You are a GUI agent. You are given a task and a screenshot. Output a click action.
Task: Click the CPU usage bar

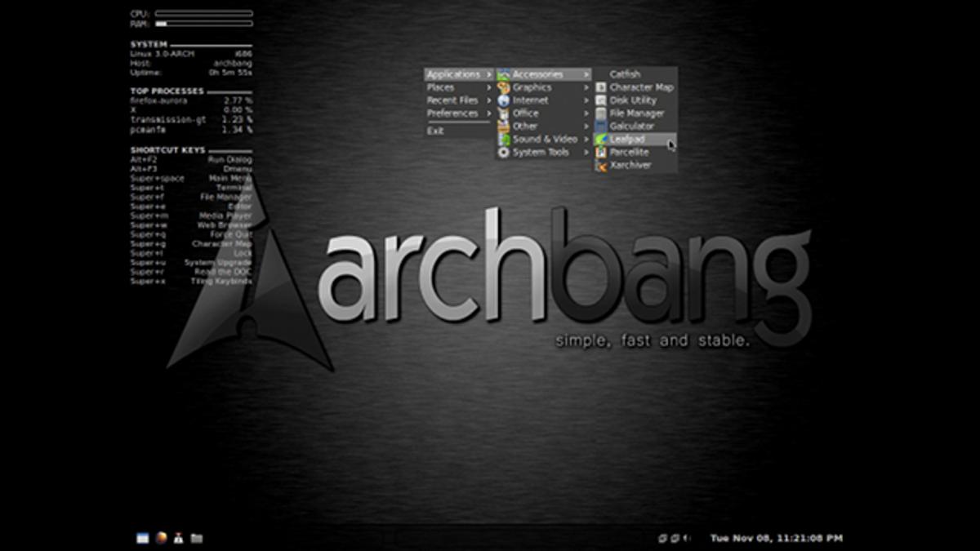(203, 14)
